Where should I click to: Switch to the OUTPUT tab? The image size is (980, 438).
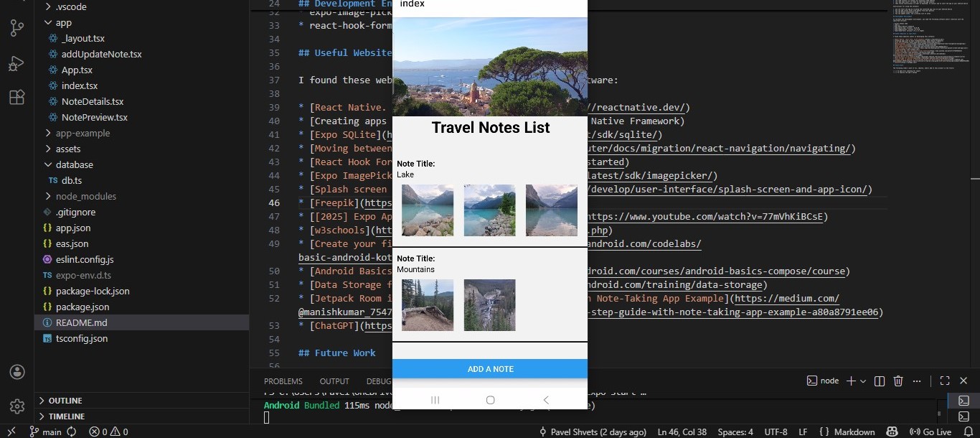tap(334, 381)
